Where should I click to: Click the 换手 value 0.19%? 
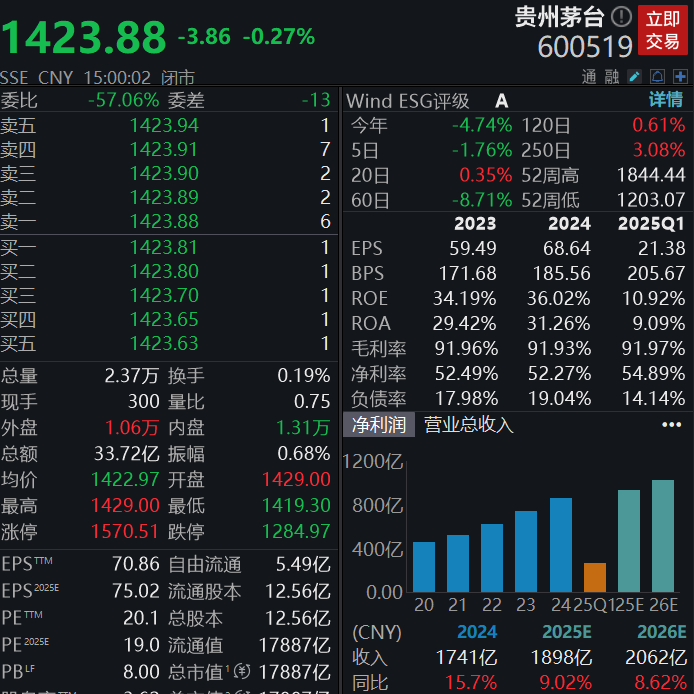[x=304, y=376]
